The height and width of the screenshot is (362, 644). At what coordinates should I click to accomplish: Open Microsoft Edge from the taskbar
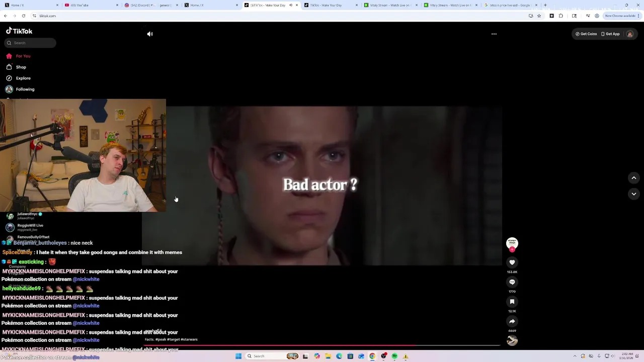pyautogui.click(x=339, y=356)
